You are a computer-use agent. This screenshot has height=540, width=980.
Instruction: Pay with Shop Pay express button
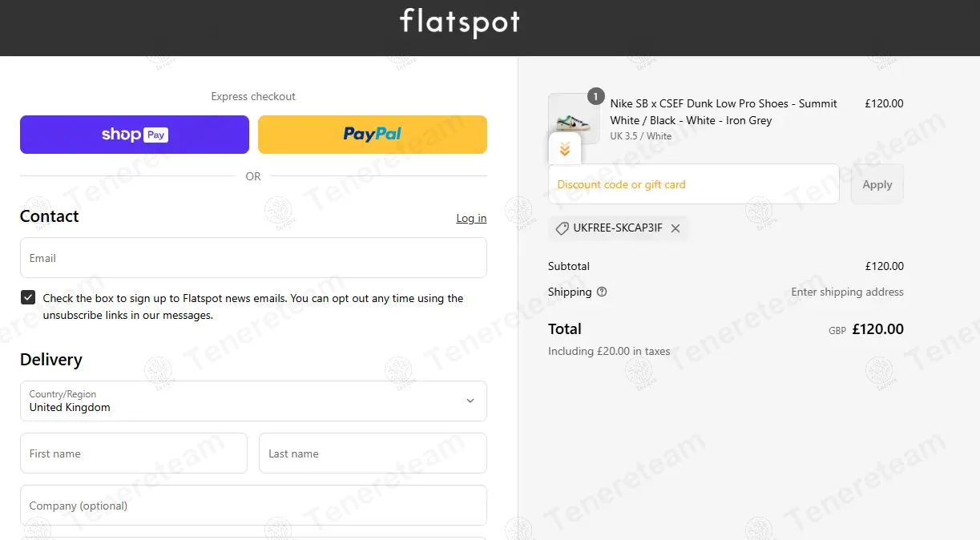[x=135, y=135]
